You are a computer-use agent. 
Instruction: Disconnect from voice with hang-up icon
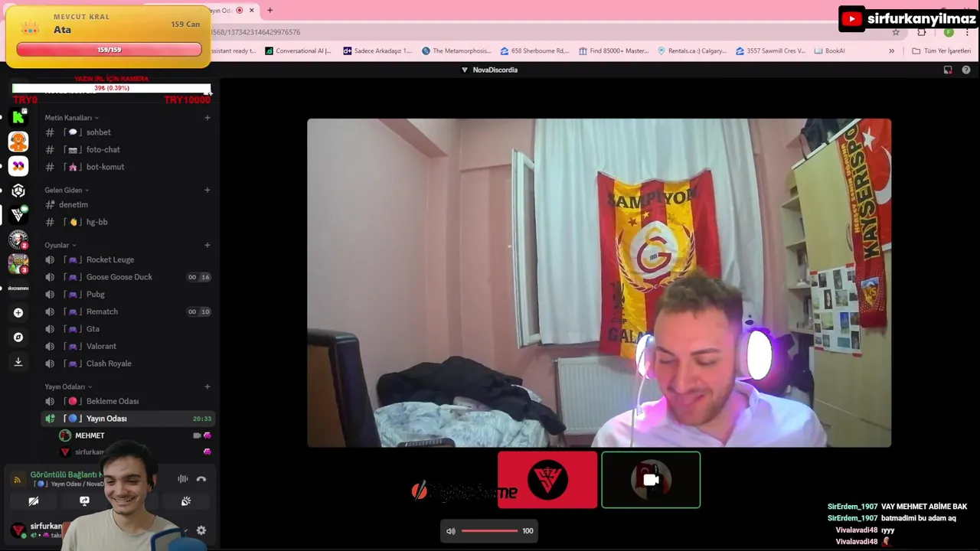[x=201, y=479]
